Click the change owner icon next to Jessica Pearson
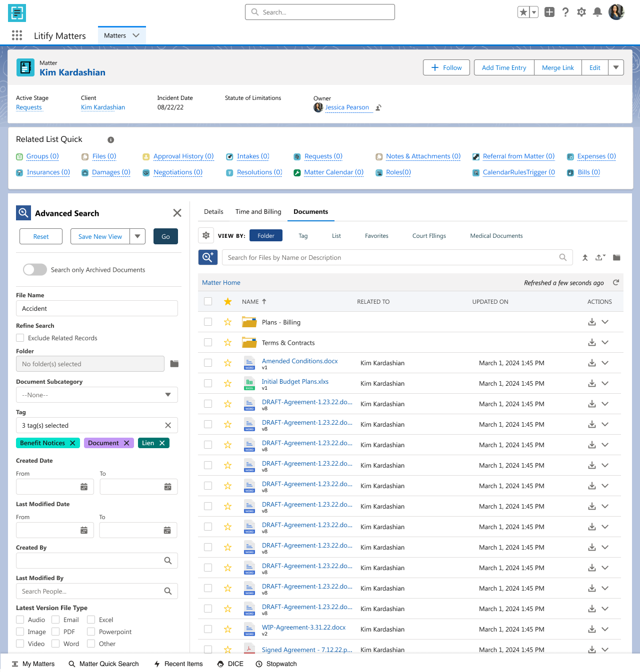 (378, 107)
